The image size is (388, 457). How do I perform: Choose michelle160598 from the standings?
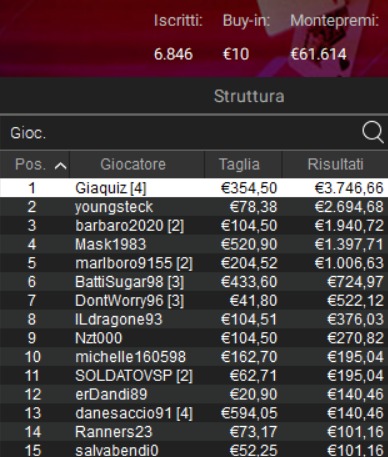(x=194, y=357)
